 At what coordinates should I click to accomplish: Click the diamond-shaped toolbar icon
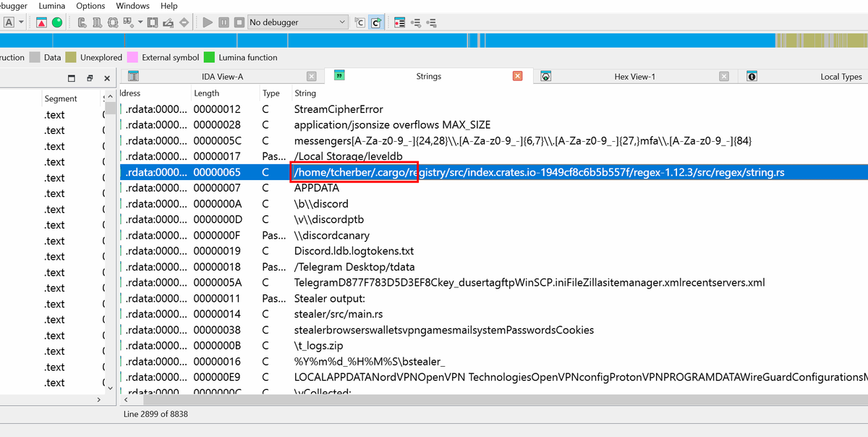(x=184, y=22)
